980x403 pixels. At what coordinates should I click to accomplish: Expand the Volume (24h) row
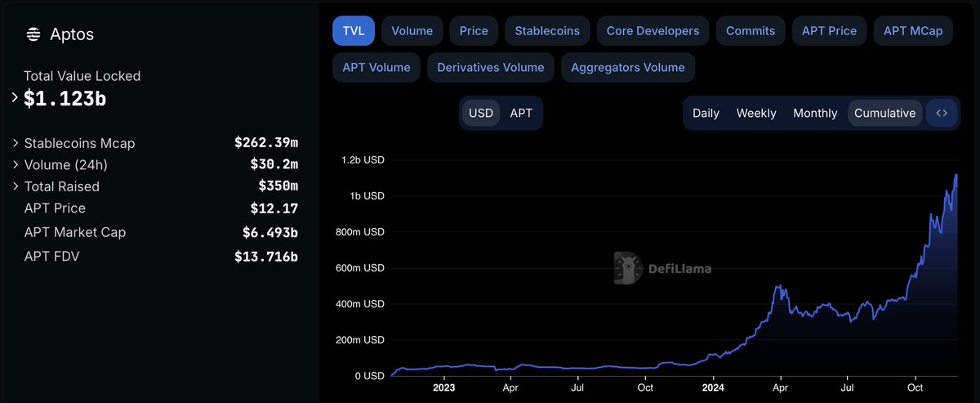tap(16, 164)
